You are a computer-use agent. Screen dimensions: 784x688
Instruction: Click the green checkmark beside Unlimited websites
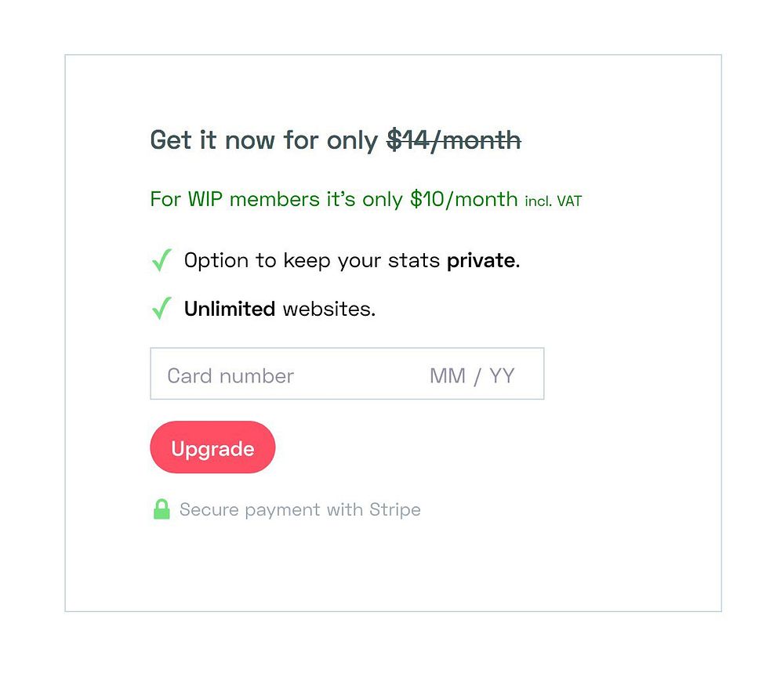(x=161, y=309)
